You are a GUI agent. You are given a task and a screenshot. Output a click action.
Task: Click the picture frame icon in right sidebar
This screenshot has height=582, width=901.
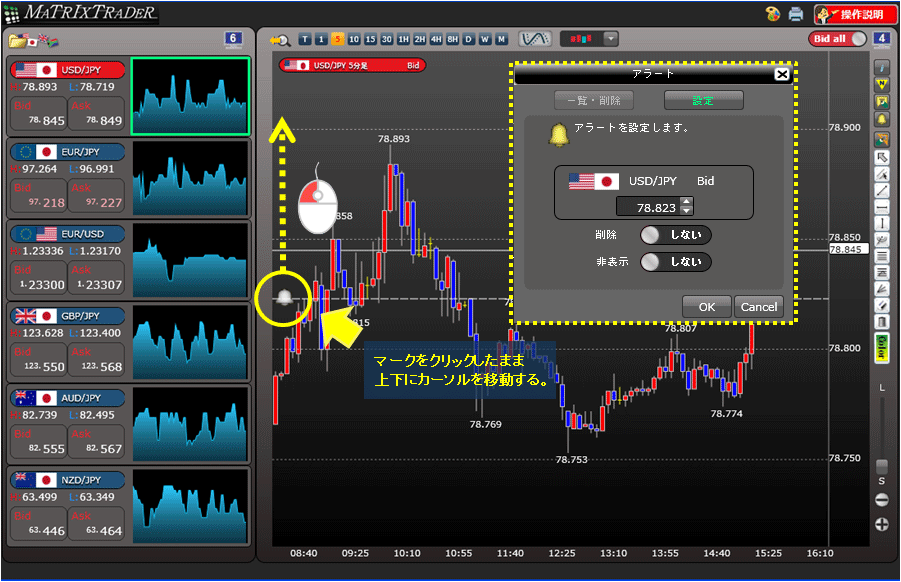coord(881,102)
